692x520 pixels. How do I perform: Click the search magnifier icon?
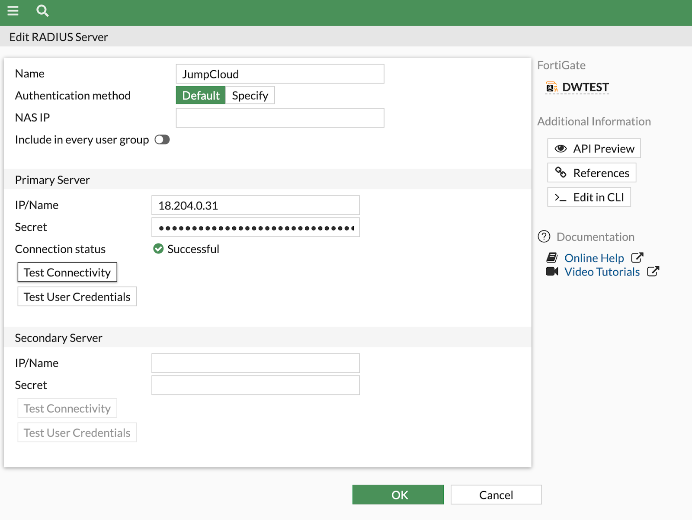point(42,11)
